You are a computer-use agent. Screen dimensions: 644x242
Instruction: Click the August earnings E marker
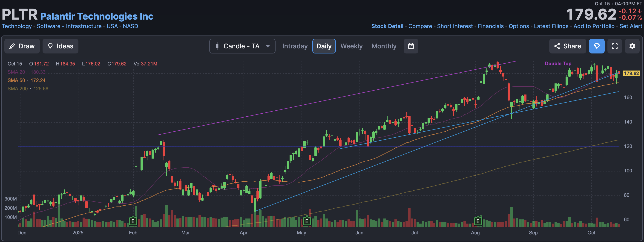pyautogui.click(x=478, y=221)
